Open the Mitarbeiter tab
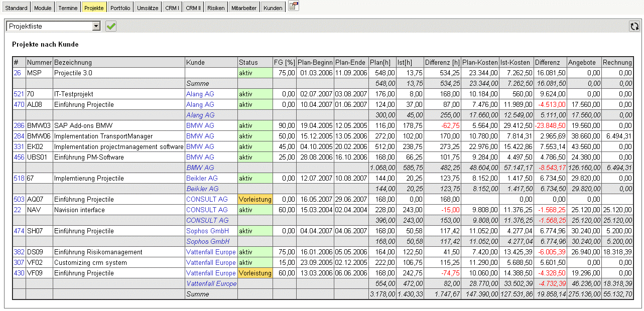The height and width of the screenshot is (311, 644). (244, 8)
